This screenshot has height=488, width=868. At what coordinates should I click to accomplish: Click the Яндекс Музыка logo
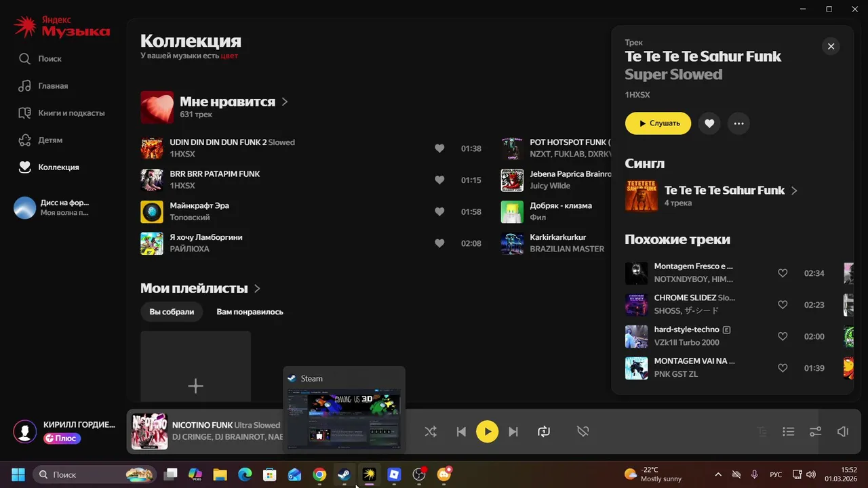click(62, 27)
